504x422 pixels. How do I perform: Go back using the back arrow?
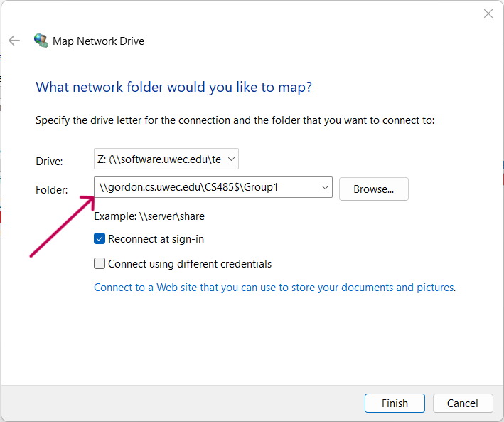point(14,41)
